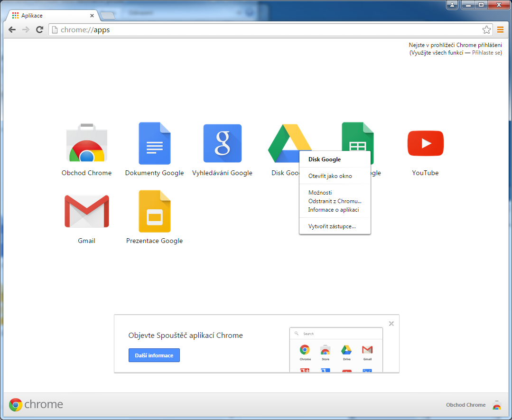The height and width of the screenshot is (420, 512).
Task: Click the Přihlaste se sign-in link
Action: (x=486, y=53)
